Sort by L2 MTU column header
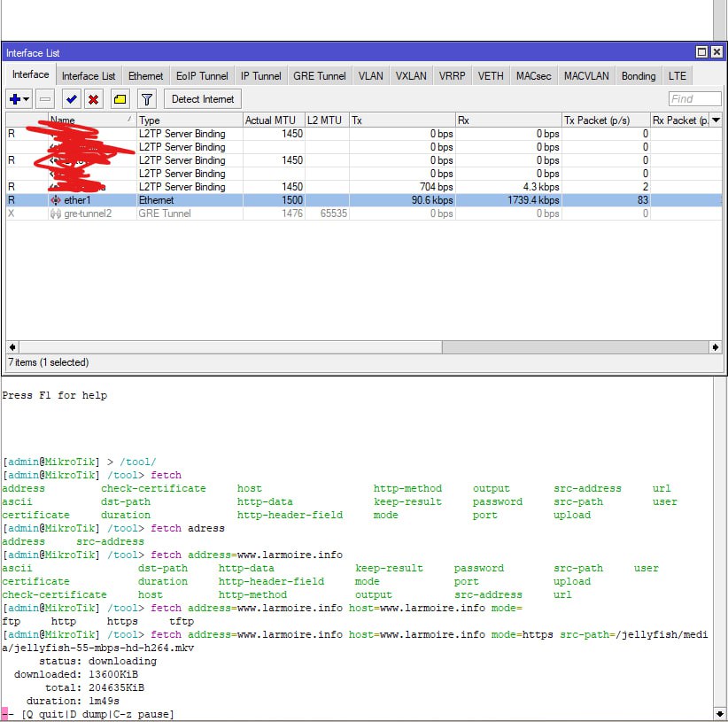Image resolution: width=728 pixels, height=722 pixels. (327, 120)
